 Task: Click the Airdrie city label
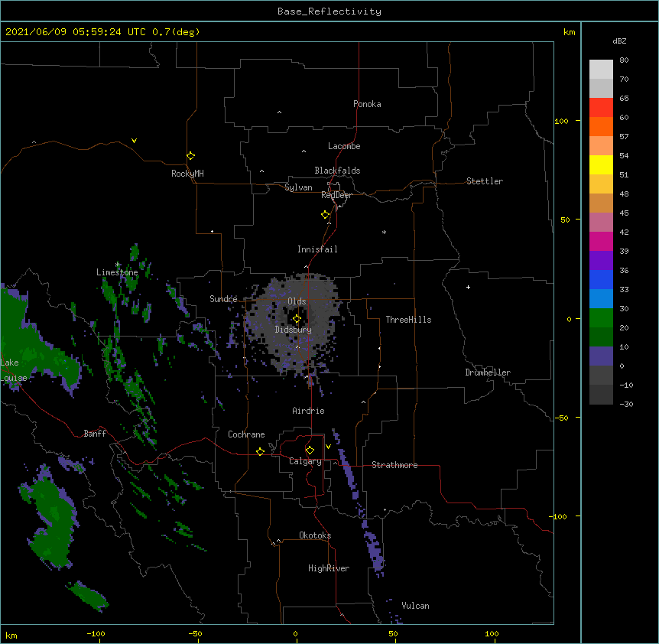point(308,411)
